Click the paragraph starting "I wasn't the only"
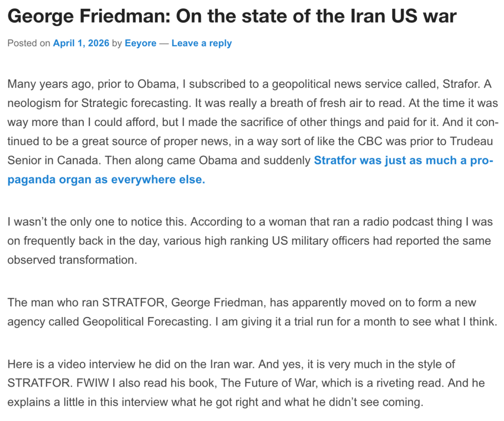Image resolution: width=504 pixels, height=421 pixels. click(197, 241)
